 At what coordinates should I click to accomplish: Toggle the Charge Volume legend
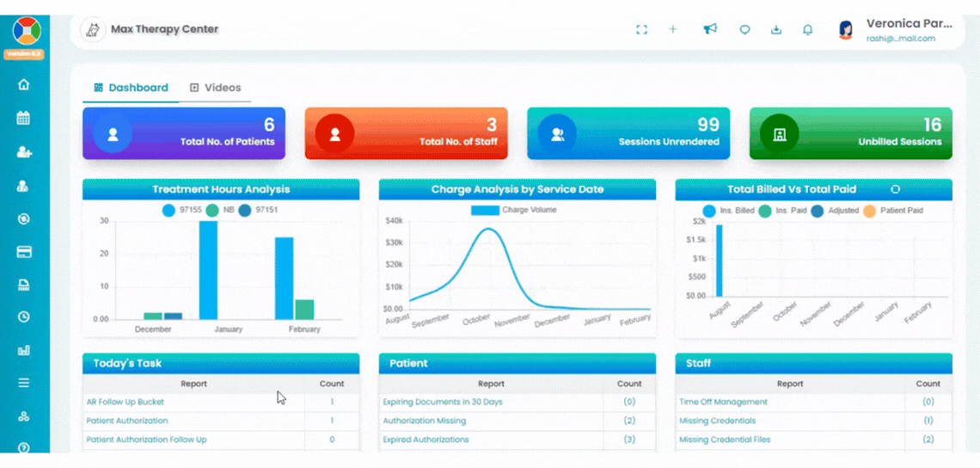pyautogui.click(x=513, y=210)
